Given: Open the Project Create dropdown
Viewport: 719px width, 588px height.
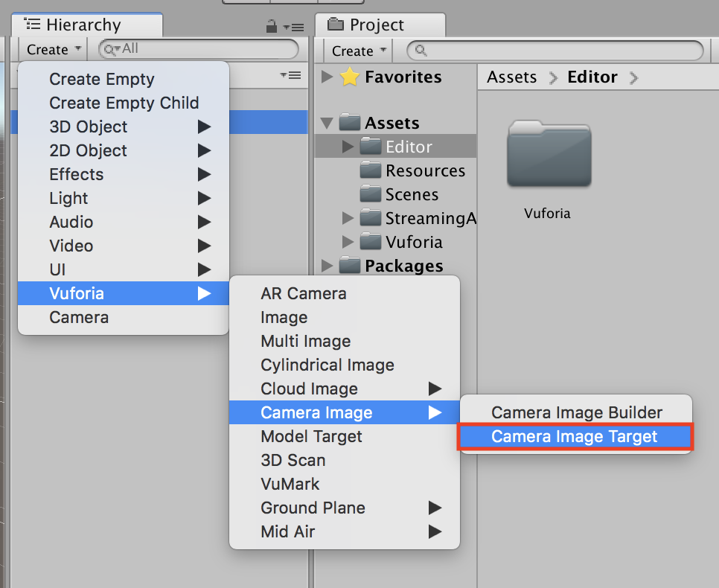Looking at the screenshot, I should 359,51.
